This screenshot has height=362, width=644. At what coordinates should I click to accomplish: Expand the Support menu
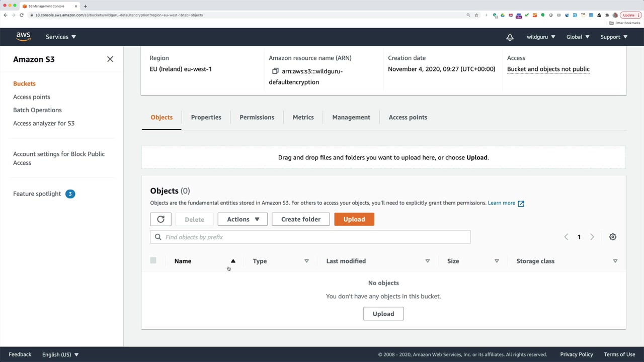pos(614,37)
